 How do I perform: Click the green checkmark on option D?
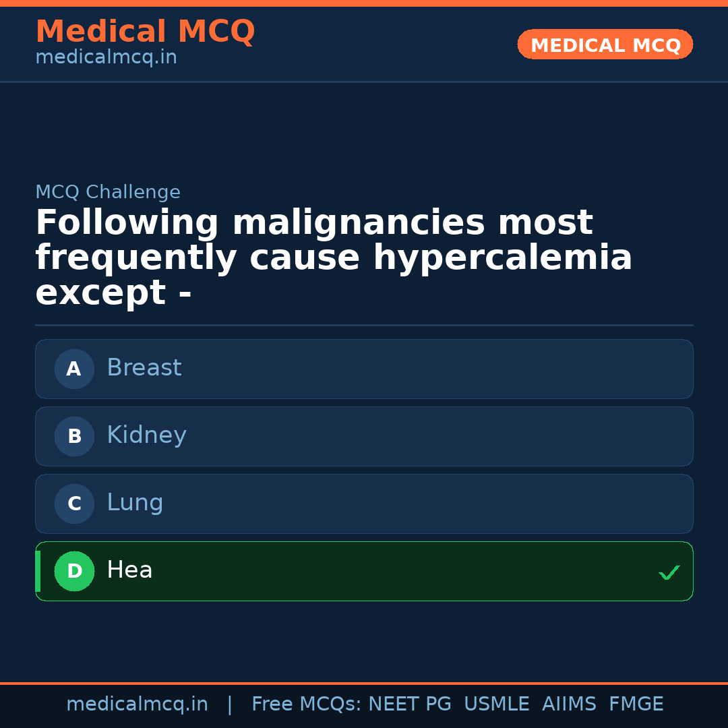669,572
